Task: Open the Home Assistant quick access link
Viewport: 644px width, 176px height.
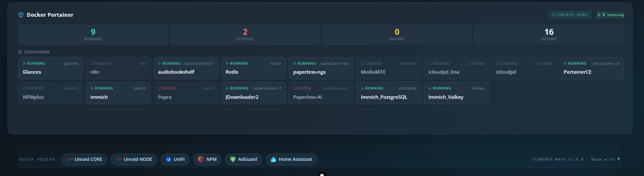Action: pyautogui.click(x=291, y=159)
